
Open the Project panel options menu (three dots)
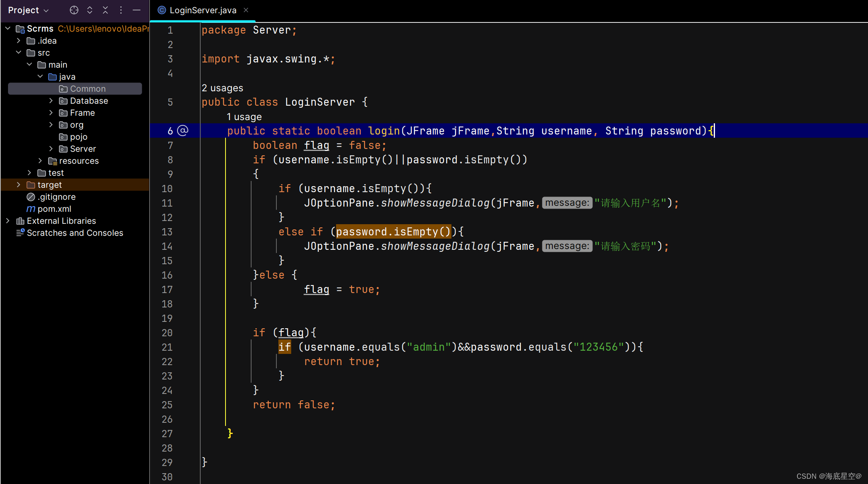click(x=121, y=10)
